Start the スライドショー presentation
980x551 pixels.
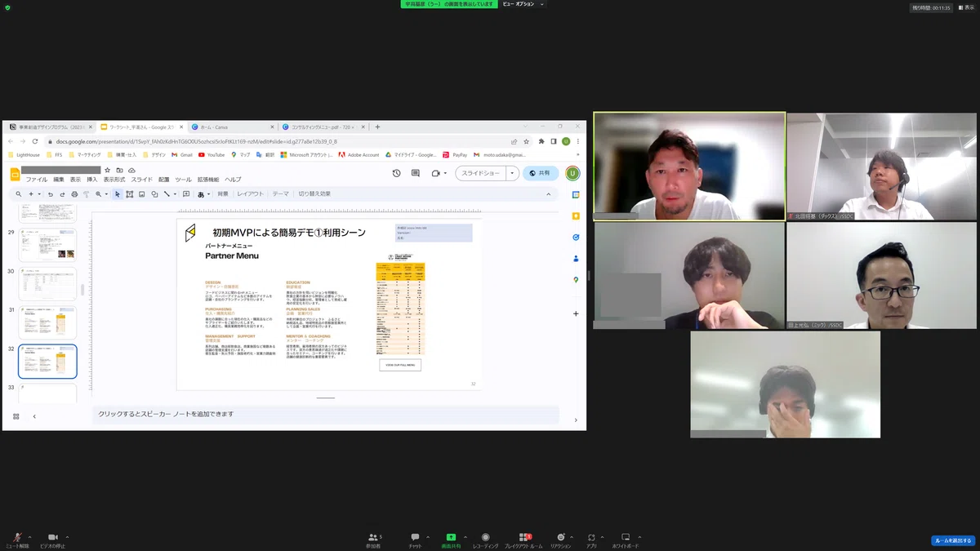click(481, 173)
